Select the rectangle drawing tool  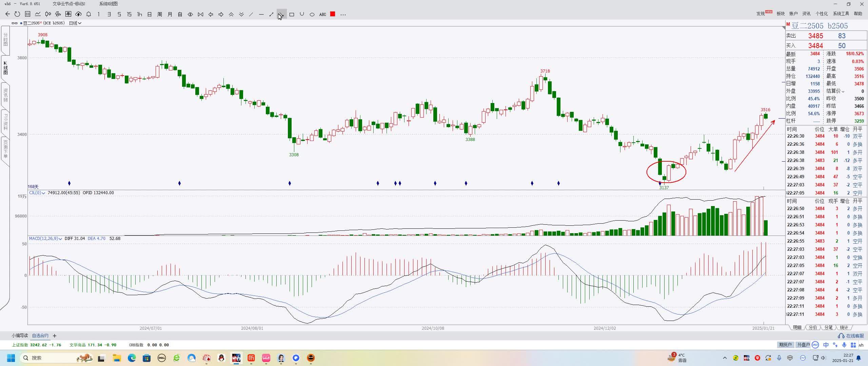292,14
